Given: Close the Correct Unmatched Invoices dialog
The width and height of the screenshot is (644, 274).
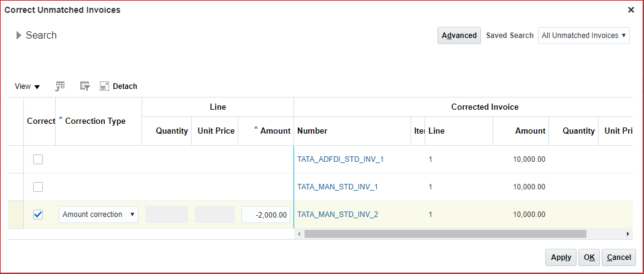Looking at the screenshot, I should click(x=631, y=10).
